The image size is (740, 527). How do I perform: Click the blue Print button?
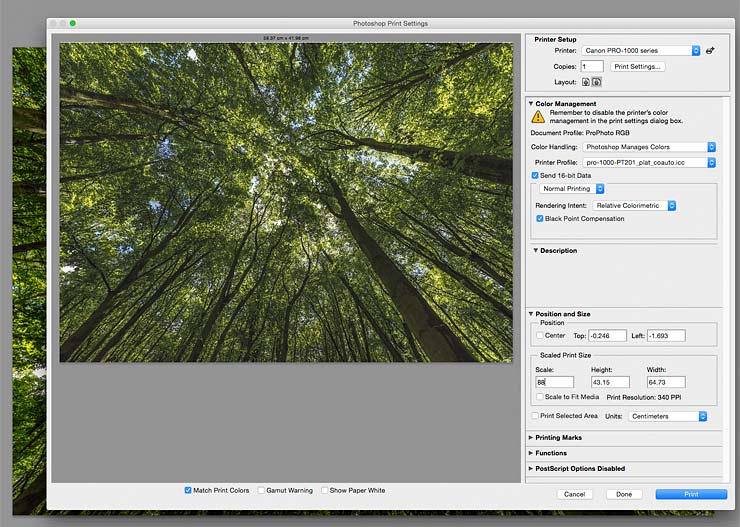[x=691, y=494]
